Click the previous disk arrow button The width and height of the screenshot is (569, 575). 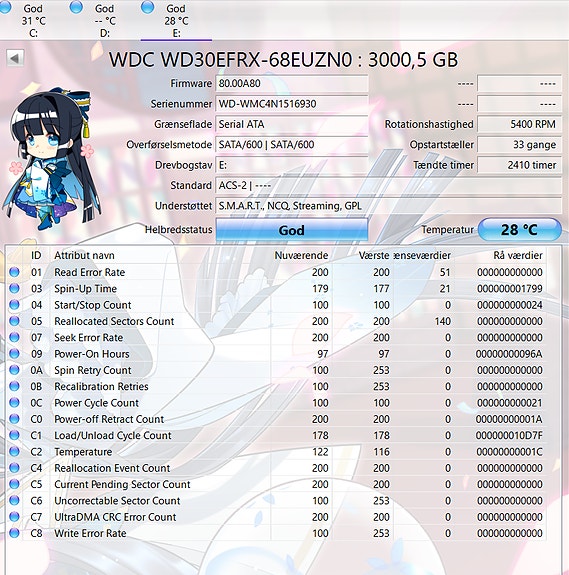click(15, 58)
